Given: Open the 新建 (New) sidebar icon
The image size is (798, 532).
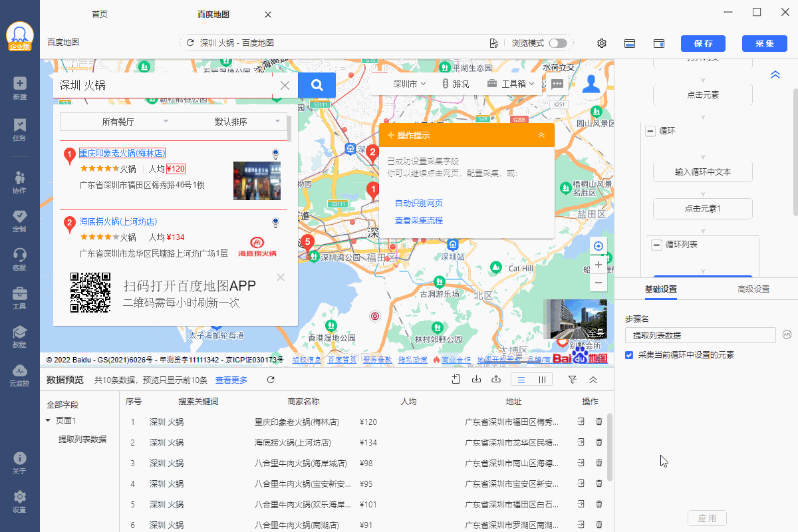Looking at the screenshot, I should pyautogui.click(x=19, y=88).
